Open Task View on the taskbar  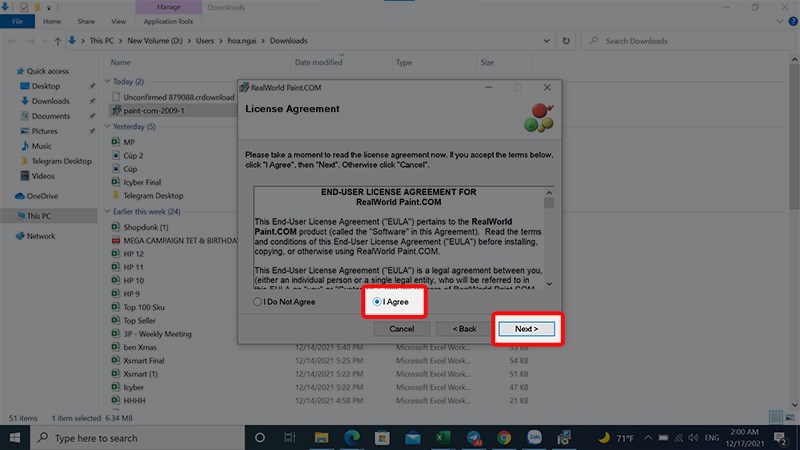pyautogui.click(x=292, y=437)
